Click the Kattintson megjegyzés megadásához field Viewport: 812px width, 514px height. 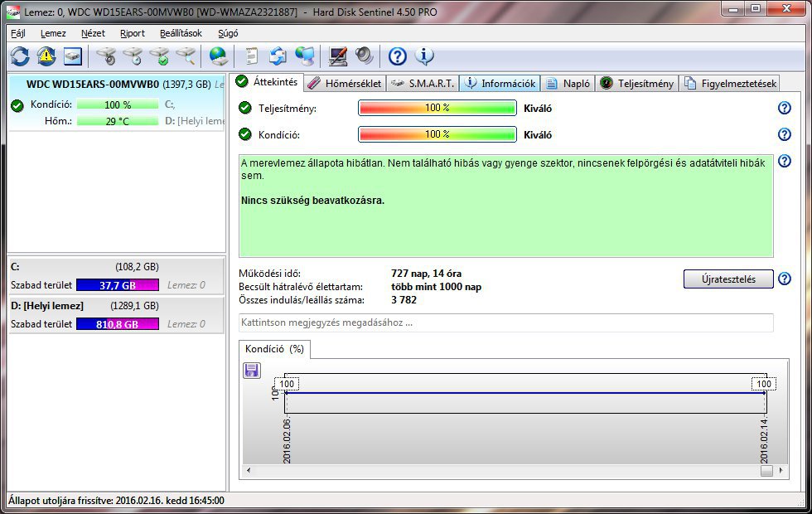[506, 322]
